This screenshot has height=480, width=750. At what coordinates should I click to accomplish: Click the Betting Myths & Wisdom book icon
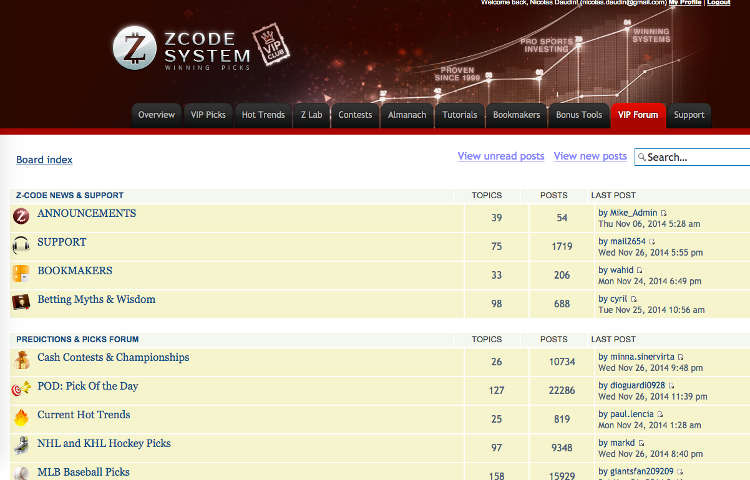tap(21, 302)
